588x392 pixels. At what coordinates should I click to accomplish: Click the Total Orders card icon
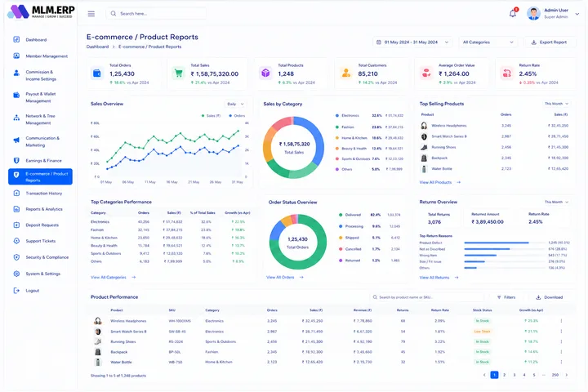click(97, 73)
